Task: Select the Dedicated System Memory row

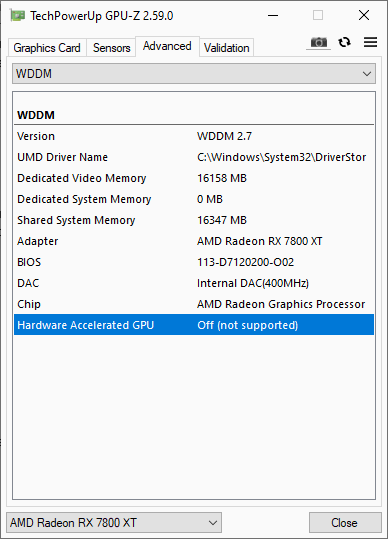Action: 194,199
